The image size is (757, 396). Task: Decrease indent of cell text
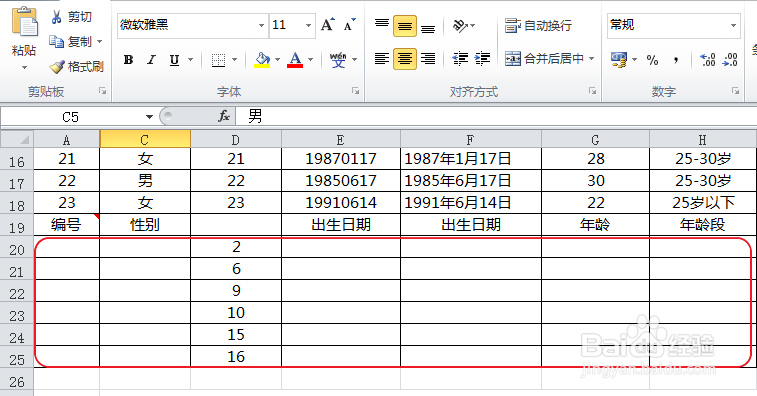[460, 59]
